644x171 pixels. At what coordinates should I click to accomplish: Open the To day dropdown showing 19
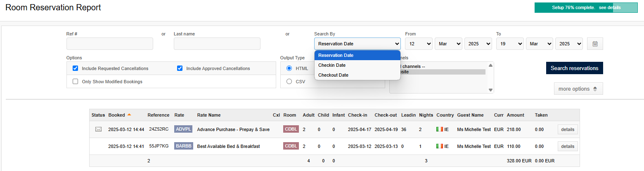click(x=510, y=44)
